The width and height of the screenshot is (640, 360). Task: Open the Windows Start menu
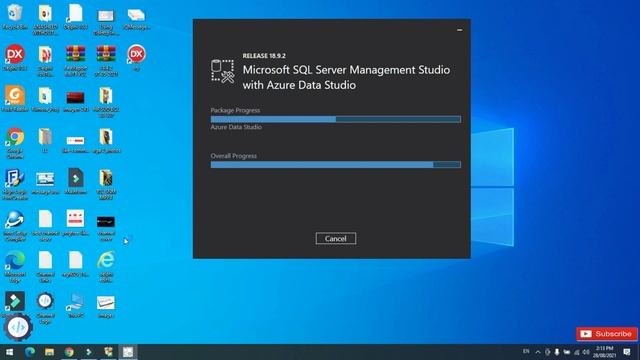pos(9,352)
